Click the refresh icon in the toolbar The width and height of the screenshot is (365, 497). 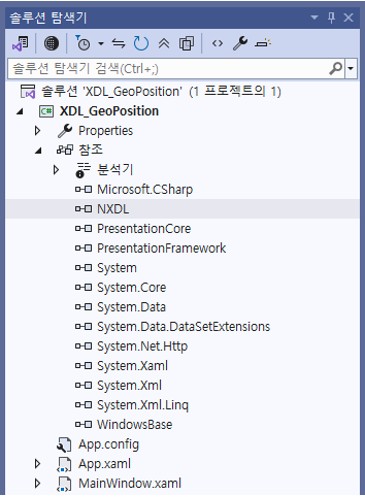click(x=141, y=43)
